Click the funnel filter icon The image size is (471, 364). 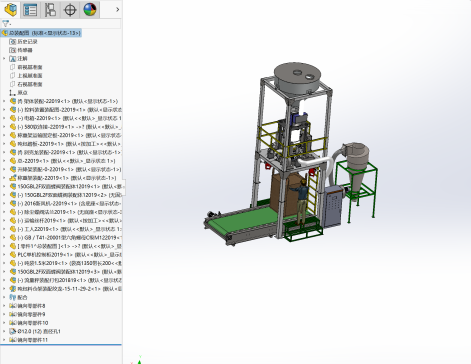click(x=5, y=24)
